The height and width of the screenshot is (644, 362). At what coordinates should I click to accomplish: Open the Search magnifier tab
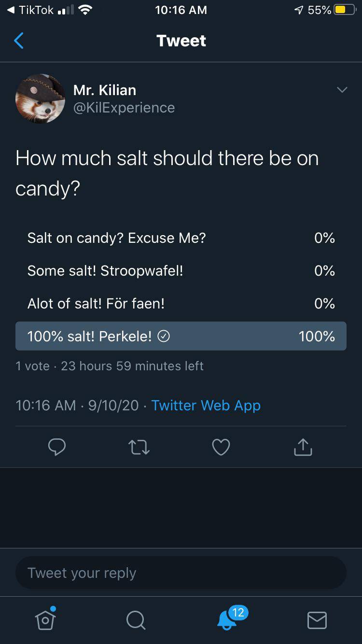pos(136,620)
